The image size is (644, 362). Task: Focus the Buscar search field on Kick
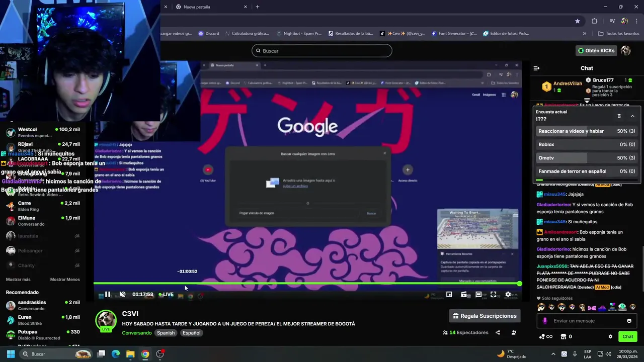click(x=322, y=51)
